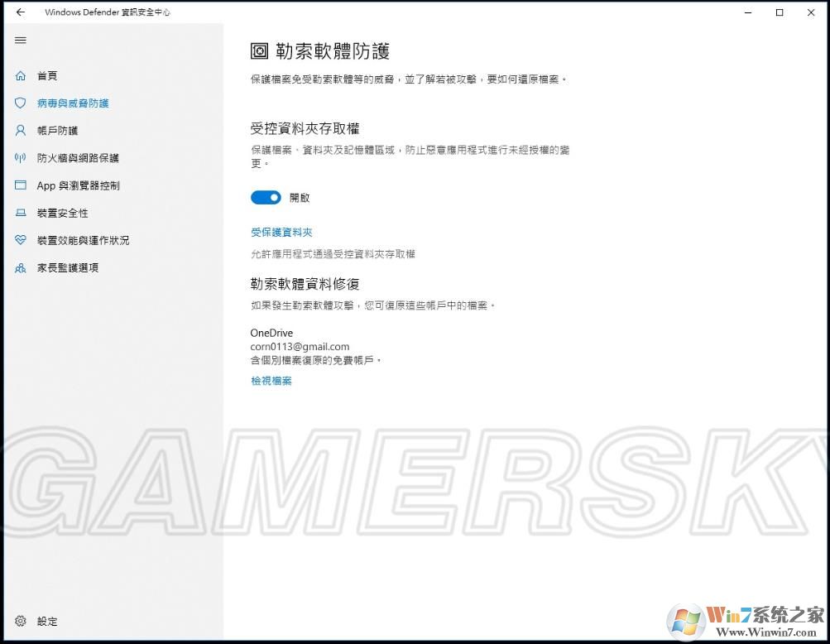The image size is (830, 644).
Task: Open the 檢視檔案 link under OneDrive
Action: pyautogui.click(x=271, y=381)
